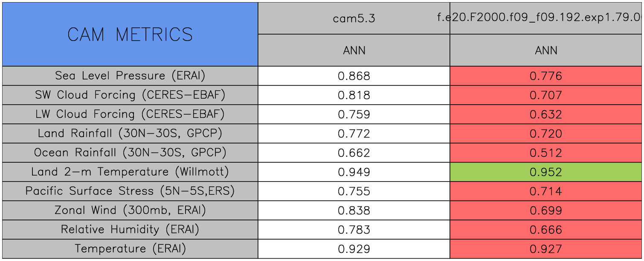Click the red 0.927 Temperature cell

pyautogui.click(x=546, y=249)
